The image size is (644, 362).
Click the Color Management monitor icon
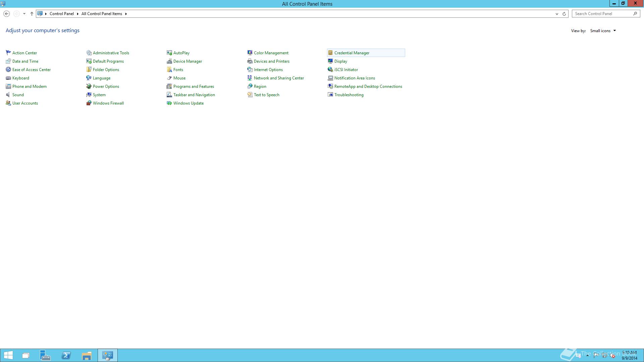tap(250, 53)
